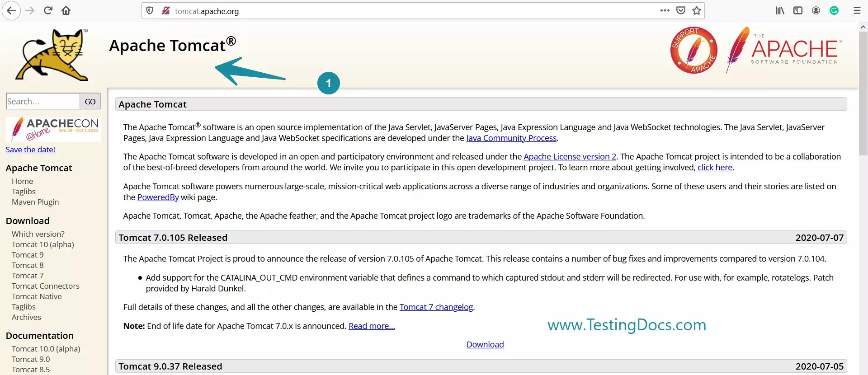Follow the Read more... link

[372, 326]
